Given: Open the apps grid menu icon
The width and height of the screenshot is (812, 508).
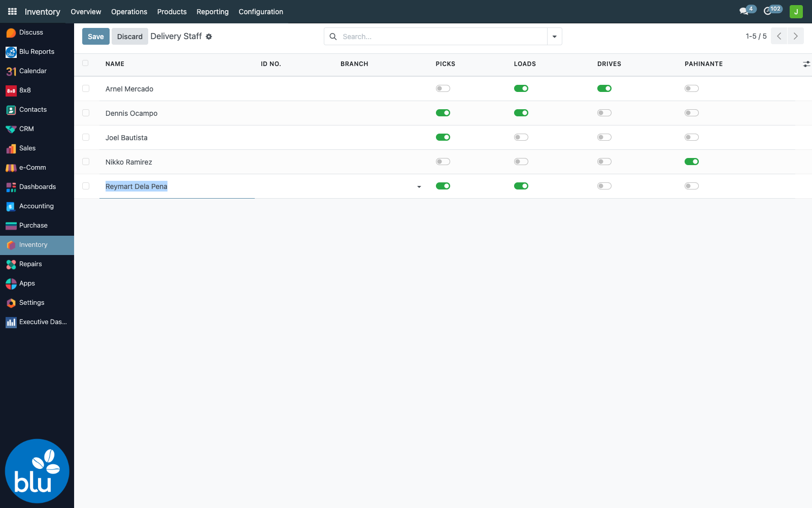Looking at the screenshot, I should [x=12, y=11].
